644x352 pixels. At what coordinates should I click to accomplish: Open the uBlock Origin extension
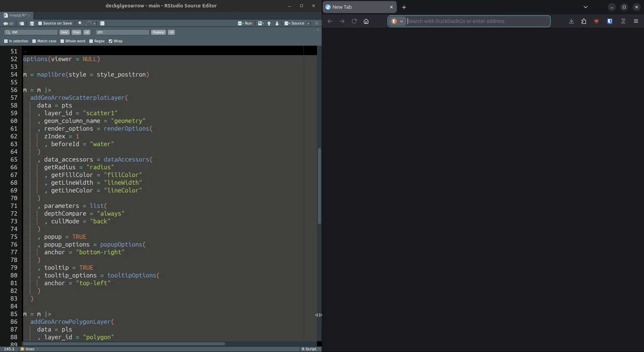[x=596, y=21]
